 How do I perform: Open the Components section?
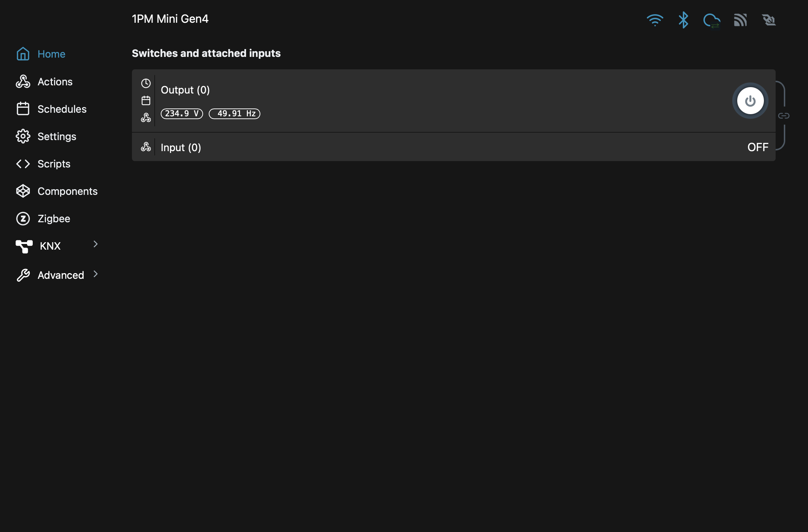pos(68,191)
